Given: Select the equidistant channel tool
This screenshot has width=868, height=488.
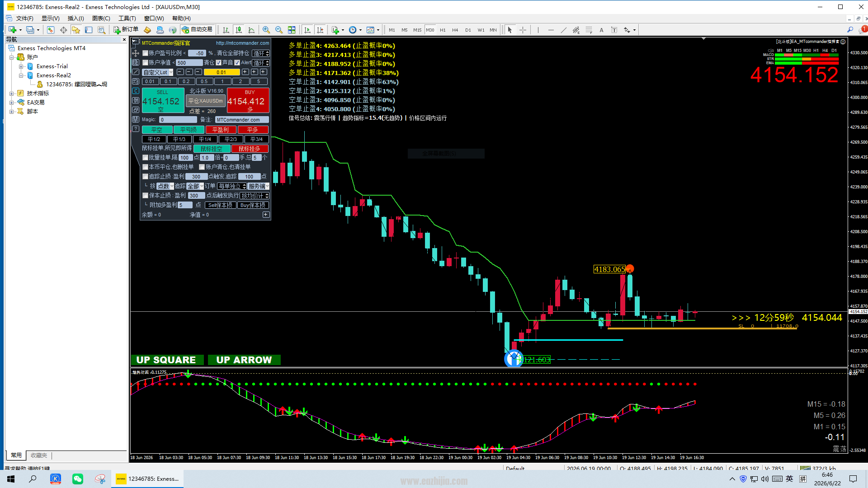Looking at the screenshot, I should [576, 30].
